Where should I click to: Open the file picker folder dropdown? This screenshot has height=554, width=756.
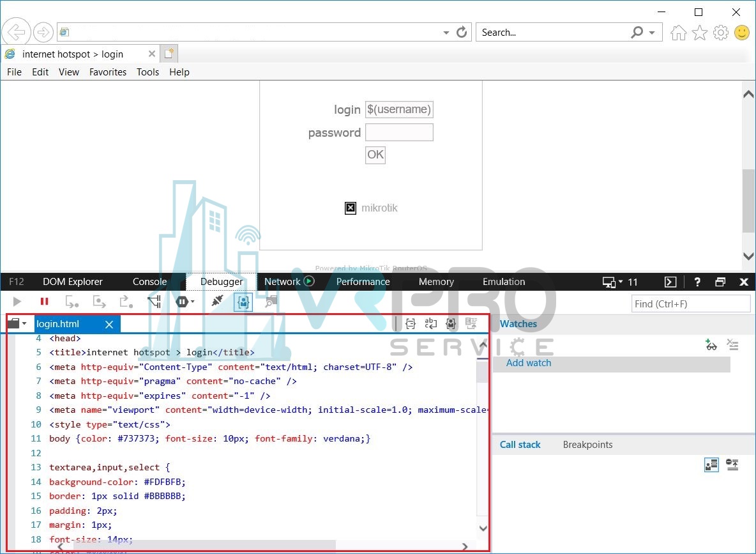(x=17, y=324)
